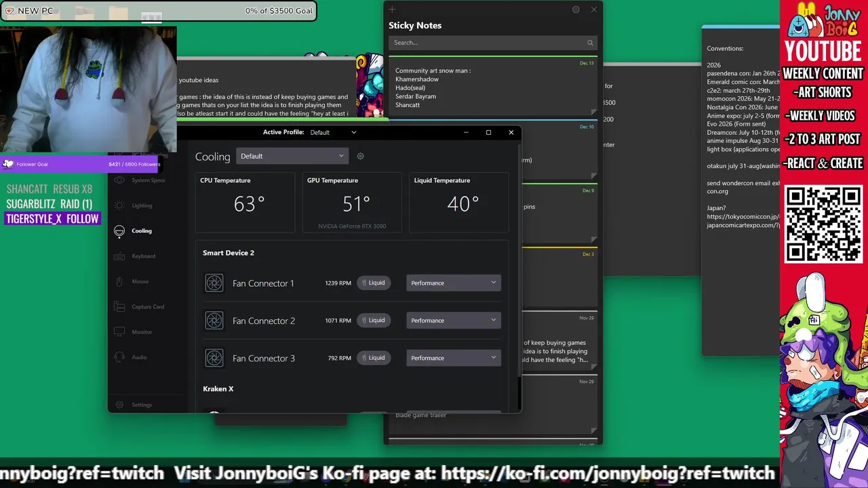Click the Follower Goal progress bar
The width and height of the screenshot is (868, 488).
[x=81, y=164]
